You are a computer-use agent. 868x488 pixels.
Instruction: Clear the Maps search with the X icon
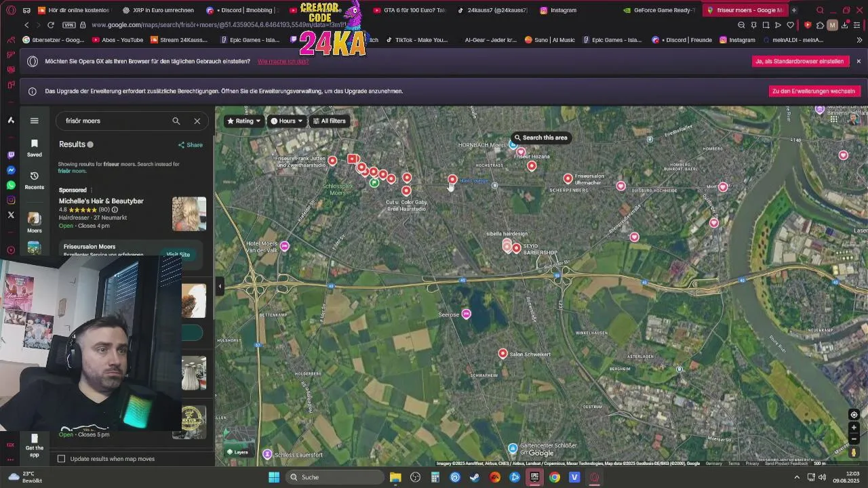click(197, 121)
